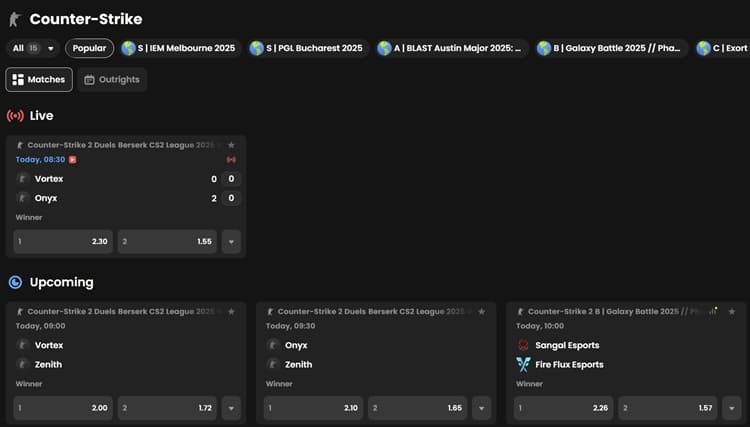Filter by the cut-off C | Exort tournament chip

722,48
